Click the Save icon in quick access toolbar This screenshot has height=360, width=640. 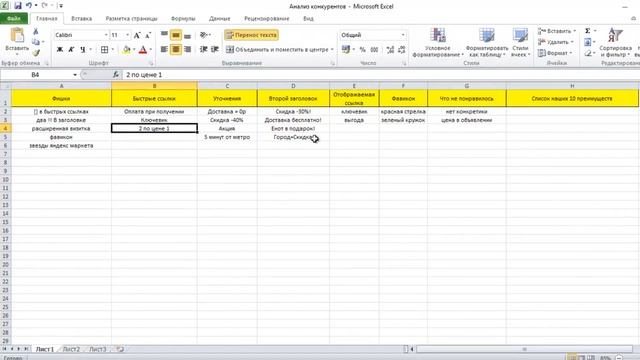tap(18, 6)
